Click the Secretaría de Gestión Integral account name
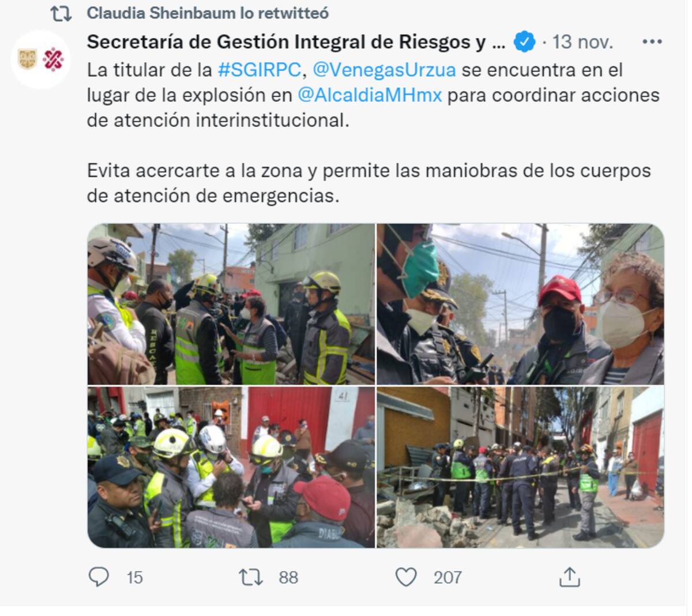 [x=296, y=42]
